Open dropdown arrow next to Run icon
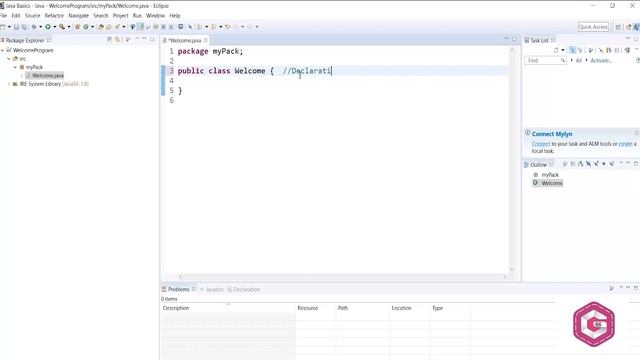The width and height of the screenshot is (640, 360). [x=55, y=27]
